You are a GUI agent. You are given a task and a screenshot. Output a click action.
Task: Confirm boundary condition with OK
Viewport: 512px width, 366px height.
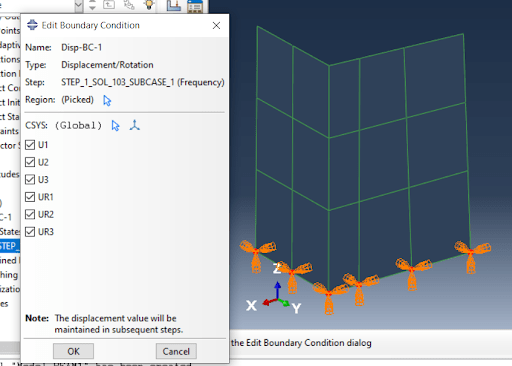[x=73, y=351]
